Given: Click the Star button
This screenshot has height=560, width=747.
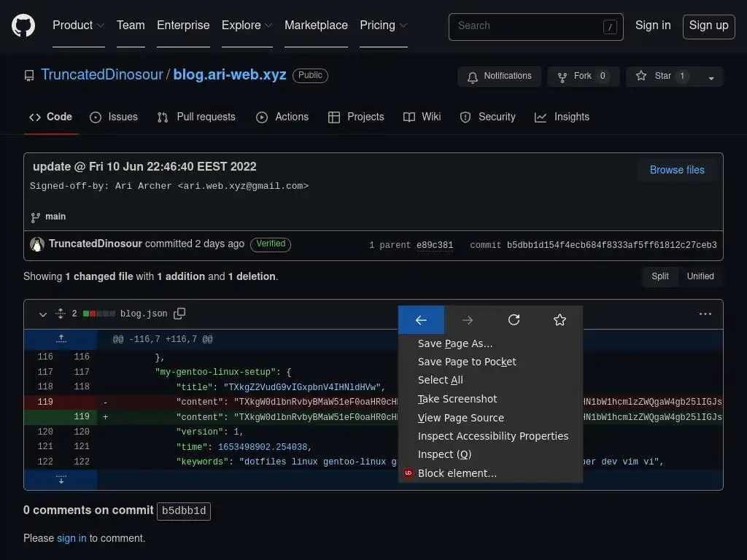Looking at the screenshot, I should 662,77.
